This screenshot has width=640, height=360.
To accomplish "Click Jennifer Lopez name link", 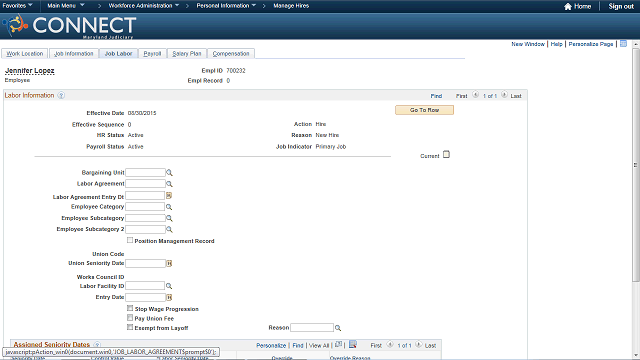I will tap(29, 71).
